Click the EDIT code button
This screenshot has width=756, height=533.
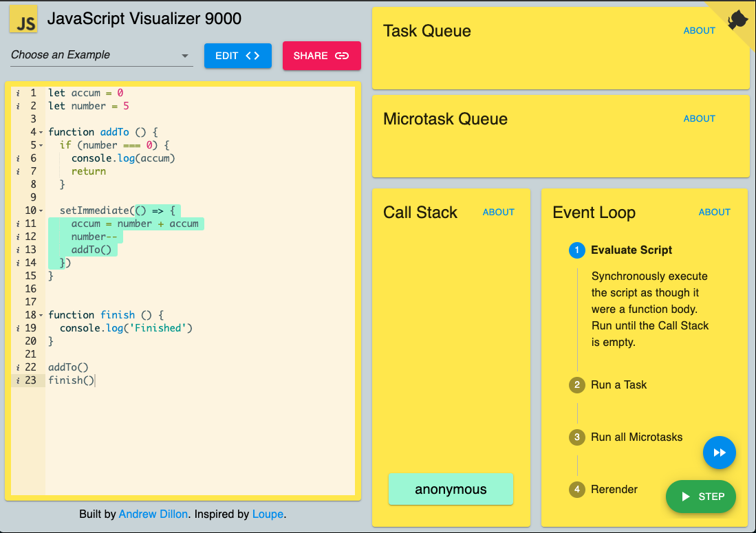[x=238, y=56]
